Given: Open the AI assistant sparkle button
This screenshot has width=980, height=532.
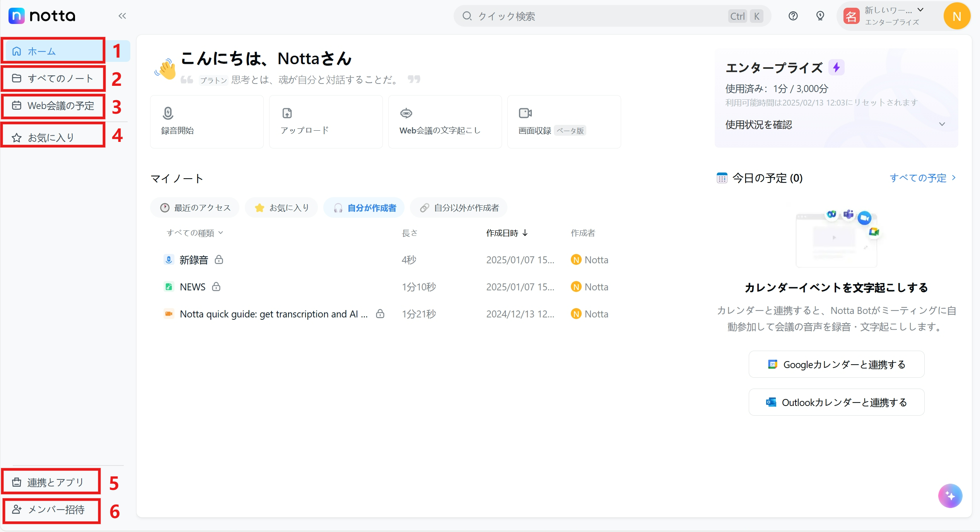Looking at the screenshot, I should point(950,496).
